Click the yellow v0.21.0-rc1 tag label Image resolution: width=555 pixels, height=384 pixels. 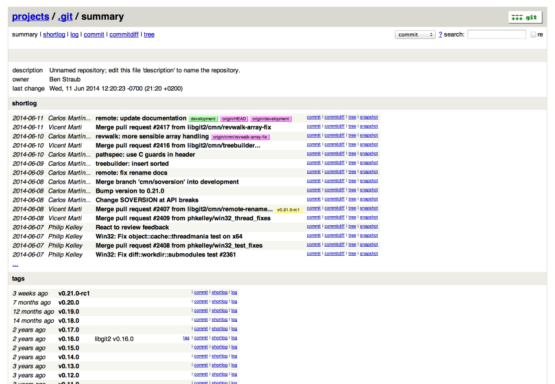288,210
